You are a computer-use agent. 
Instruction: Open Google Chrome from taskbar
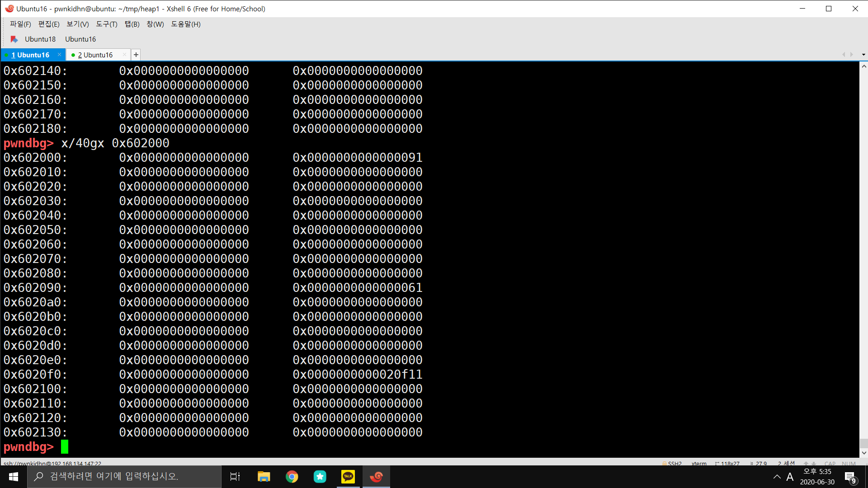click(x=292, y=477)
